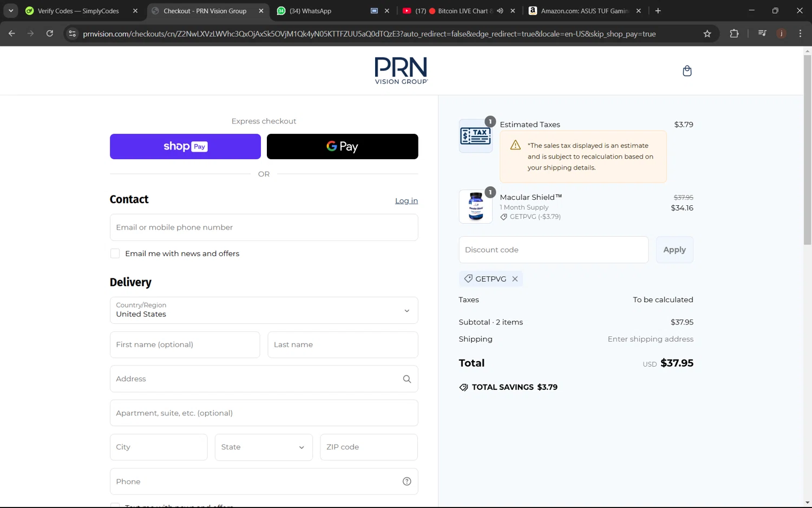Open Chrome's three-dot menu
Image resolution: width=812 pixels, height=508 pixels.
tap(800, 34)
